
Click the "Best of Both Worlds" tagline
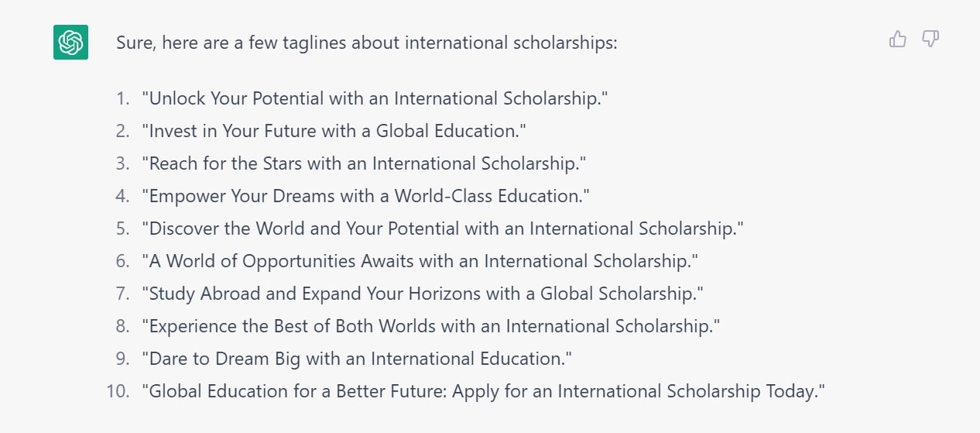430,327
